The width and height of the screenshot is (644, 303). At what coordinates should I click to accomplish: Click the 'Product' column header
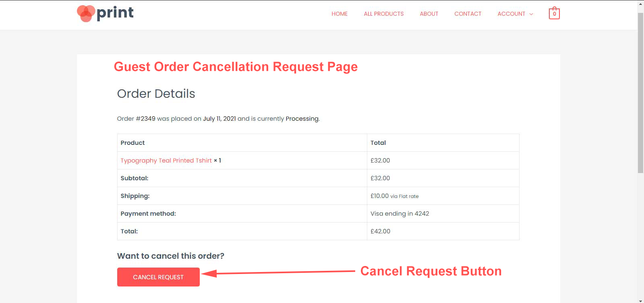tap(133, 142)
